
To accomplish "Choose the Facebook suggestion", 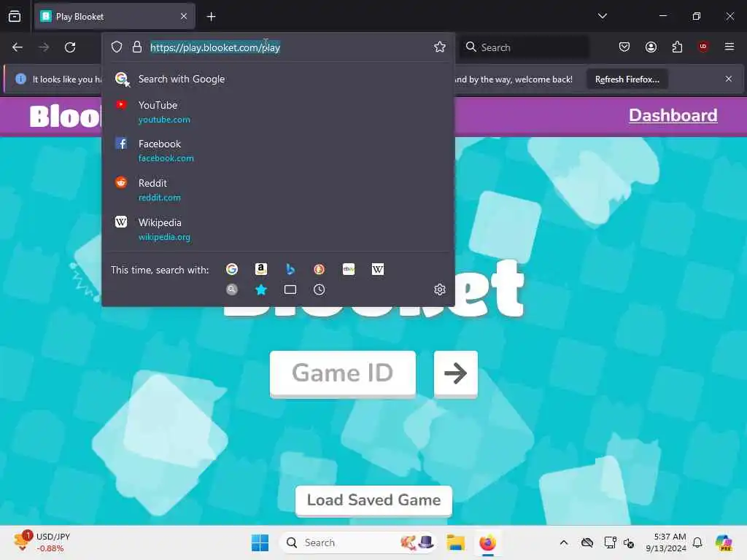I will (x=278, y=150).
